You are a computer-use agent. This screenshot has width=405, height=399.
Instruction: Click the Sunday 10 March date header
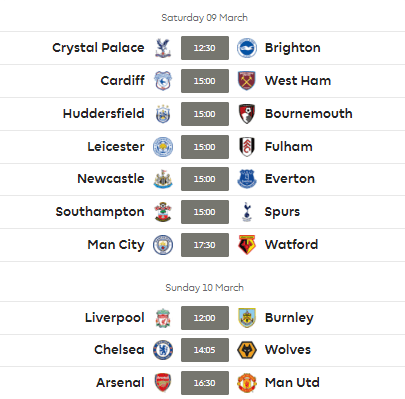(x=205, y=288)
